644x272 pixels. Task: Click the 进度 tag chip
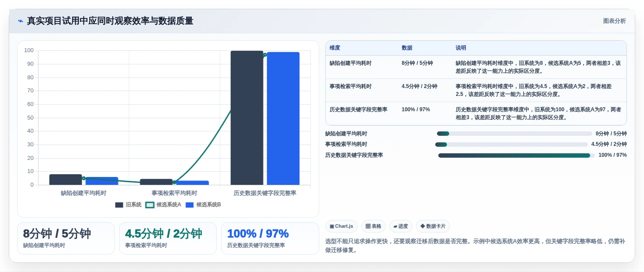click(401, 226)
